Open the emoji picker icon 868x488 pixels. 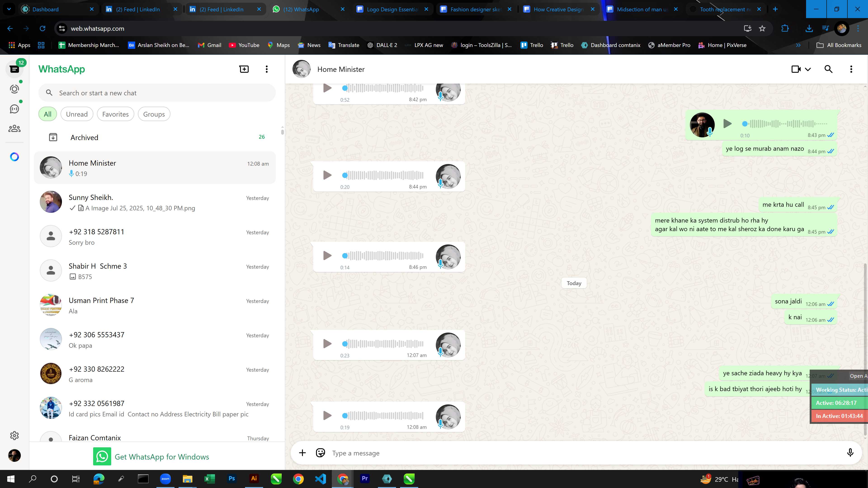click(x=321, y=453)
